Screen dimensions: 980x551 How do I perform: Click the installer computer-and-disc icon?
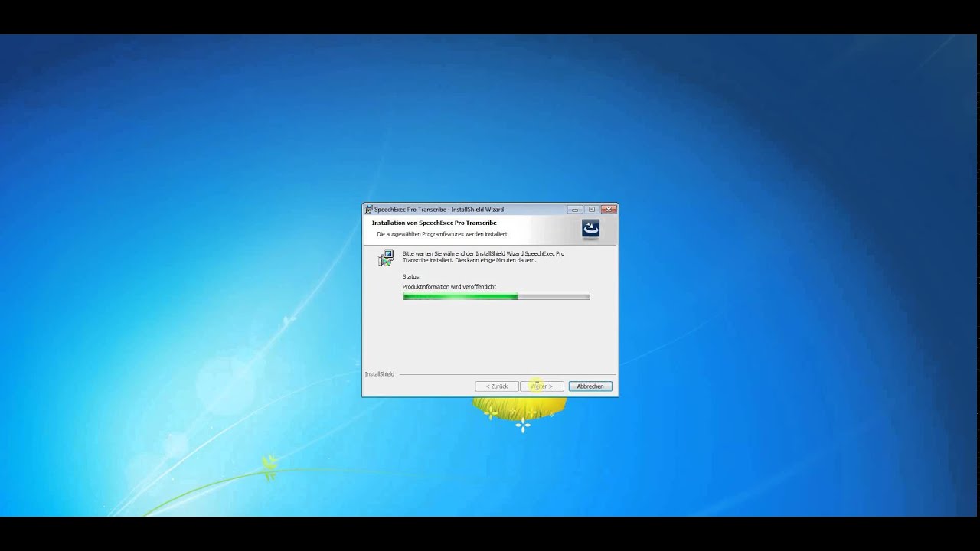386,258
